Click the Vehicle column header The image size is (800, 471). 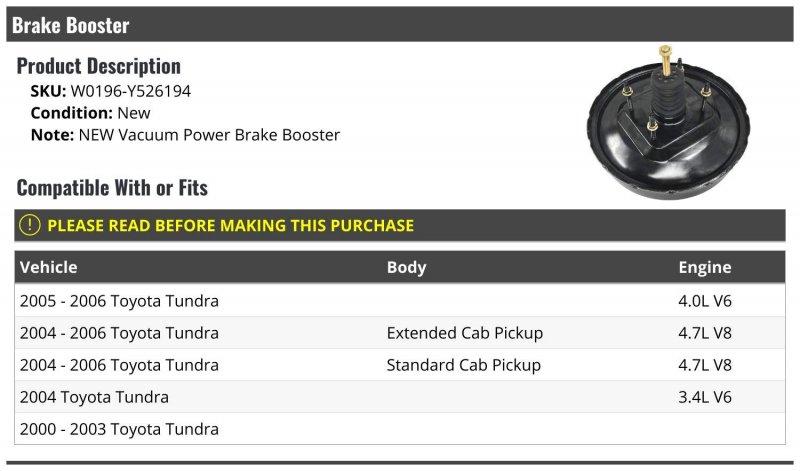[x=48, y=267]
